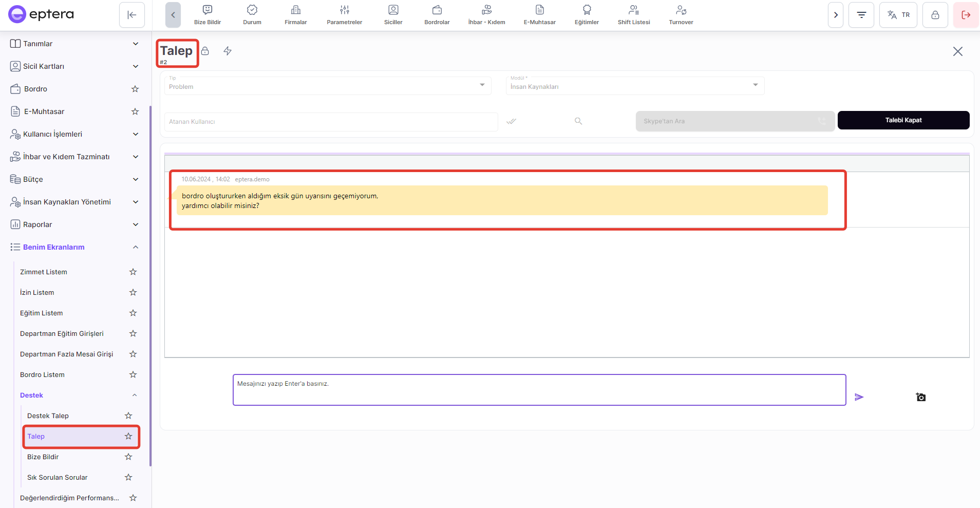Select Sık Sorulan Sorular in sidebar
The height and width of the screenshot is (508, 980).
click(58, 477)
